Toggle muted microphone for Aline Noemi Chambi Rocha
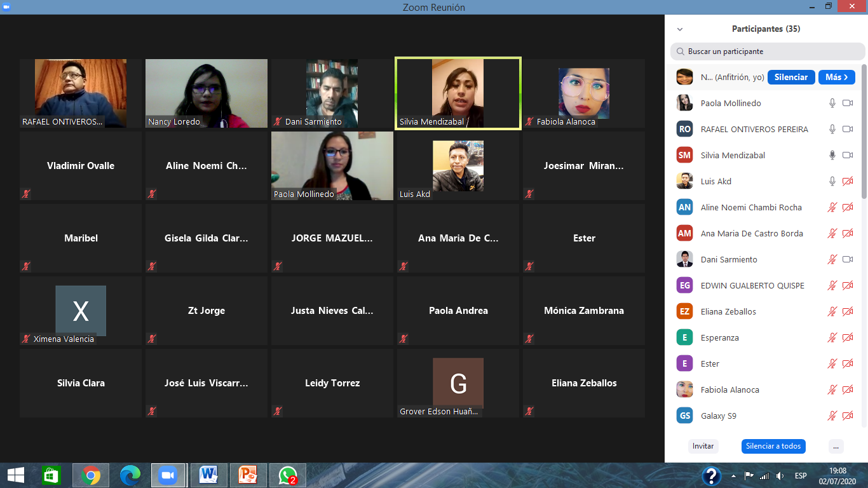The image size is (868, 488). pos(832,207)
